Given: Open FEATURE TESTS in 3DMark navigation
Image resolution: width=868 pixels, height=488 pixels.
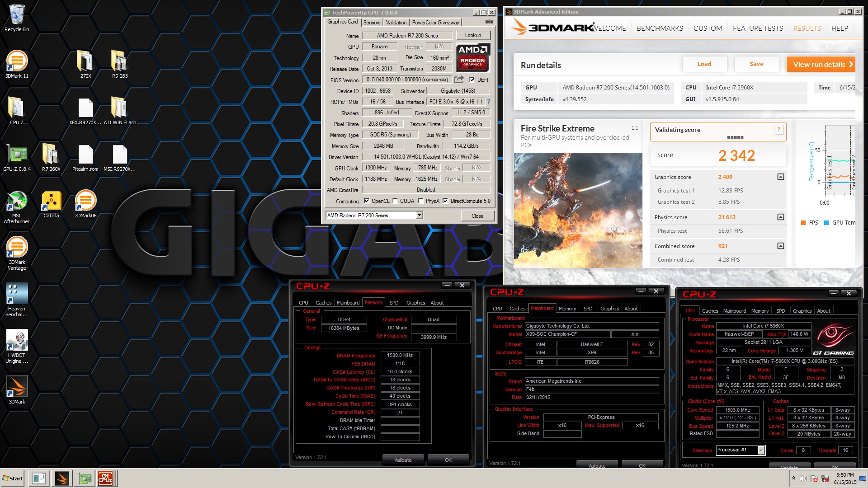Looking at the screenshot, I should [758, 28].
